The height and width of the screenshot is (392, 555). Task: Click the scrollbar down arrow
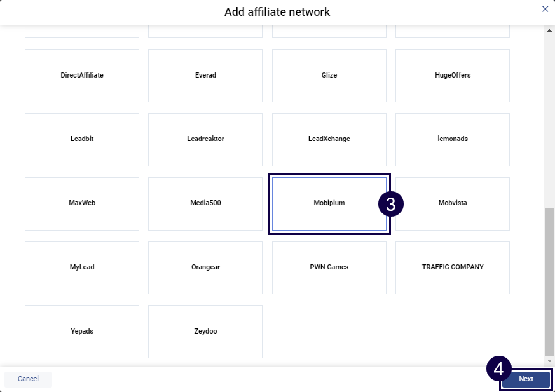(x=550, y=361)
